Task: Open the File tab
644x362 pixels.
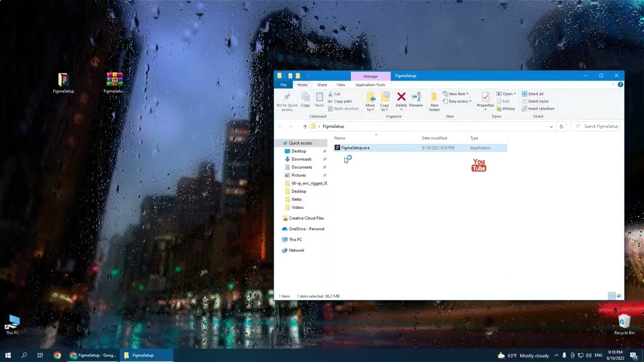Action: coord(283,84)
